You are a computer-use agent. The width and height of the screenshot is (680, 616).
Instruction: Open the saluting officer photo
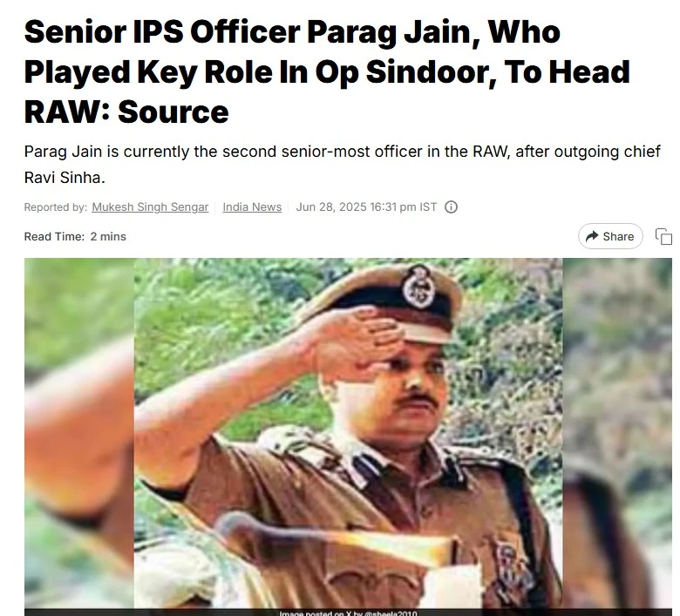tap(348, 434)
